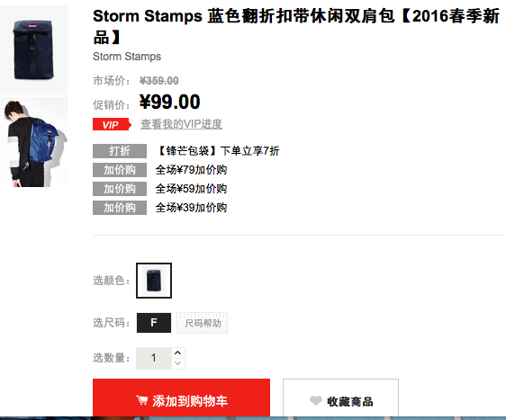Select size F option
The image size is (506, 420).
coord(154,323)
